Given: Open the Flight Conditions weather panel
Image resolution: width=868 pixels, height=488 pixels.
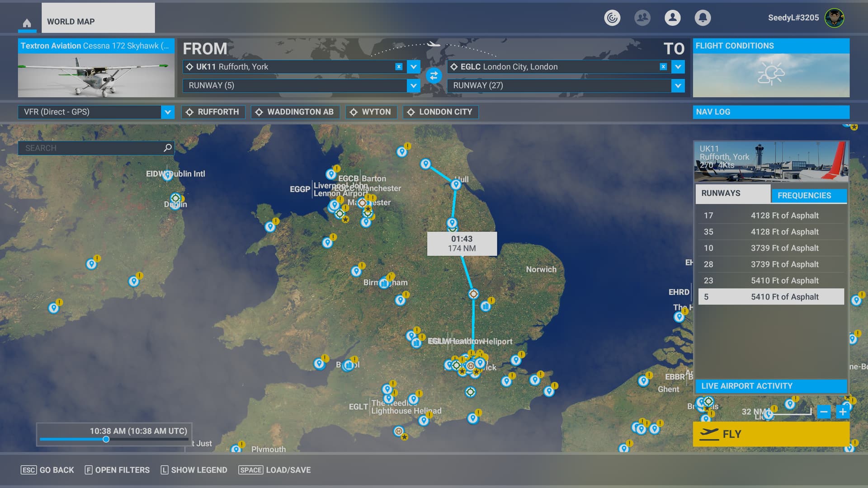Looking at the screenshot, I should (771, 68).
